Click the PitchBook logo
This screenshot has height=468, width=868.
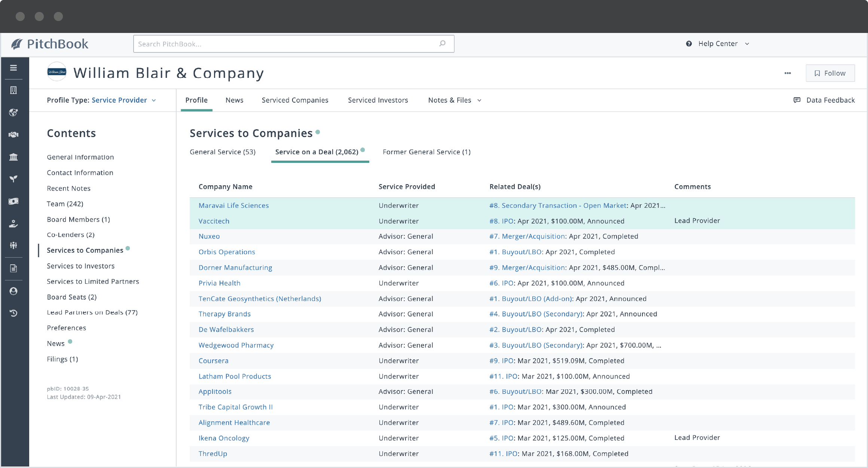tap(50, 44)
